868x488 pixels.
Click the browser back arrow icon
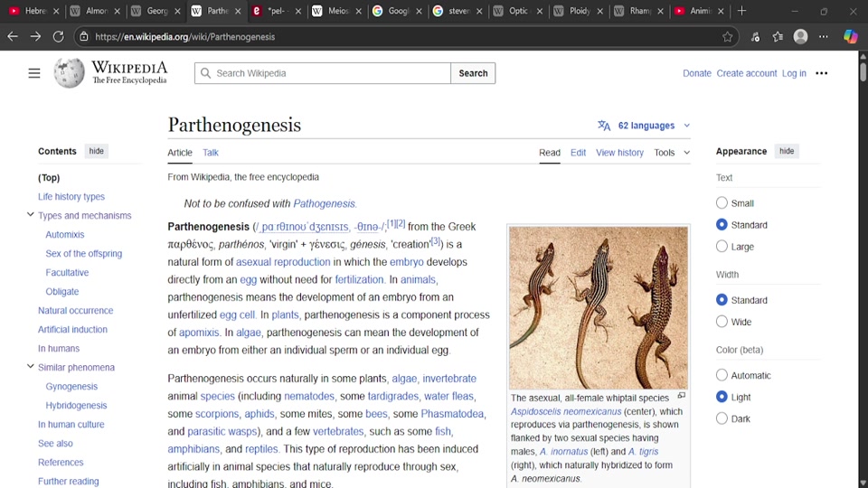pyautogui.click(x=13, y=37)
